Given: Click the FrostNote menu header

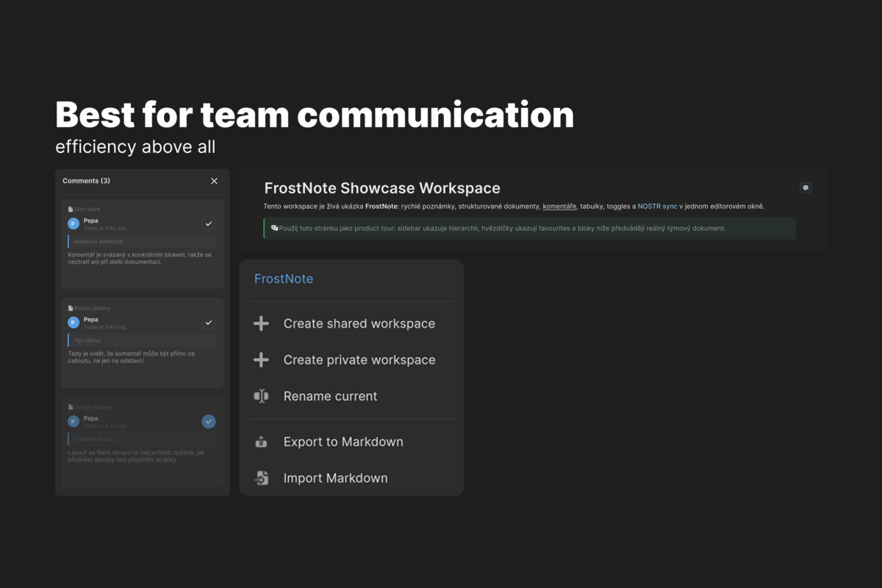Looking at the screenshot, I should pyautogui.click(x=284, y=279).
